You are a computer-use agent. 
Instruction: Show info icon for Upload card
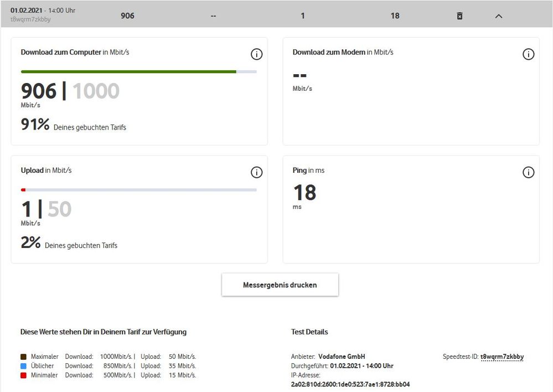(256, 173)
